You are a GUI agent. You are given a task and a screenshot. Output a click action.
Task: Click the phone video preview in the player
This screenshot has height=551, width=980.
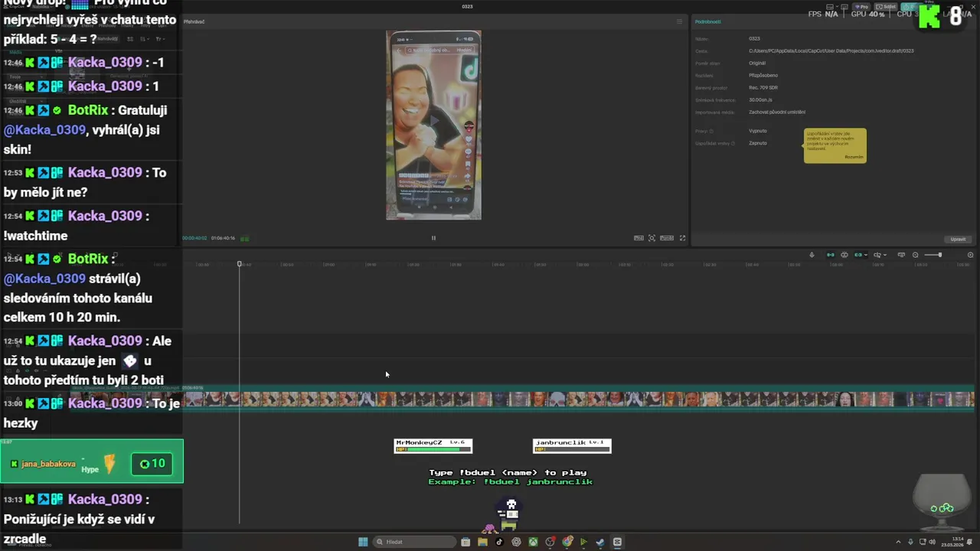tap(433, 125)
